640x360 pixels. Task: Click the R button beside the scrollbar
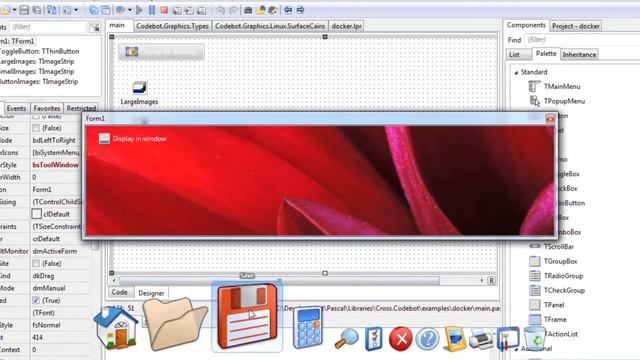[x=491, y=281]
